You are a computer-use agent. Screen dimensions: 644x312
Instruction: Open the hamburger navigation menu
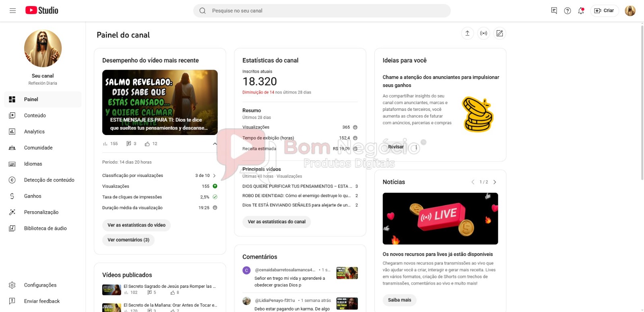click(x=12, y=10)
